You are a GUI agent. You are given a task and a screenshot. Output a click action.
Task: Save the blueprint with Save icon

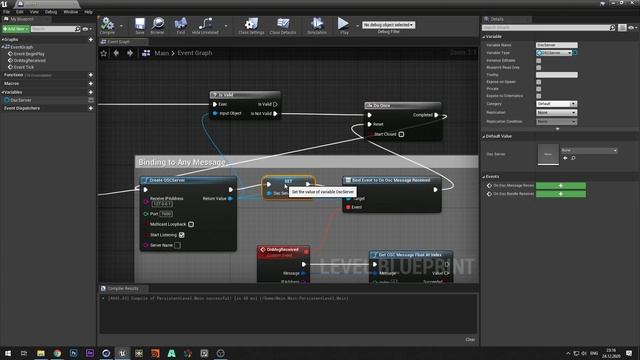(140, 24)
